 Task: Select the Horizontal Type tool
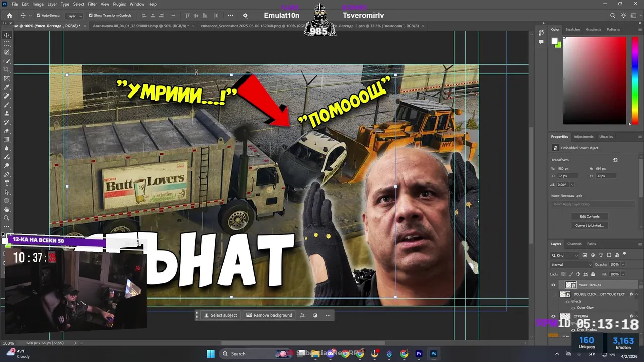pyautogui.click(x=7, y=183)
